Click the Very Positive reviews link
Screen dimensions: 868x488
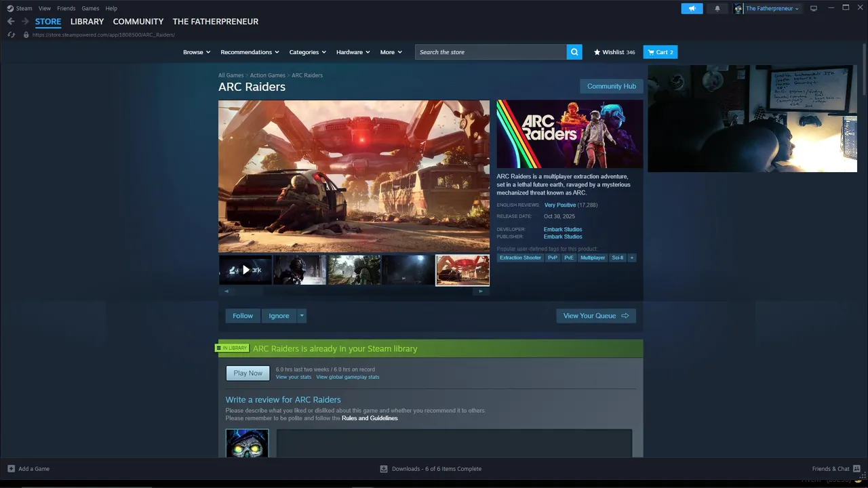pos(560,205)
